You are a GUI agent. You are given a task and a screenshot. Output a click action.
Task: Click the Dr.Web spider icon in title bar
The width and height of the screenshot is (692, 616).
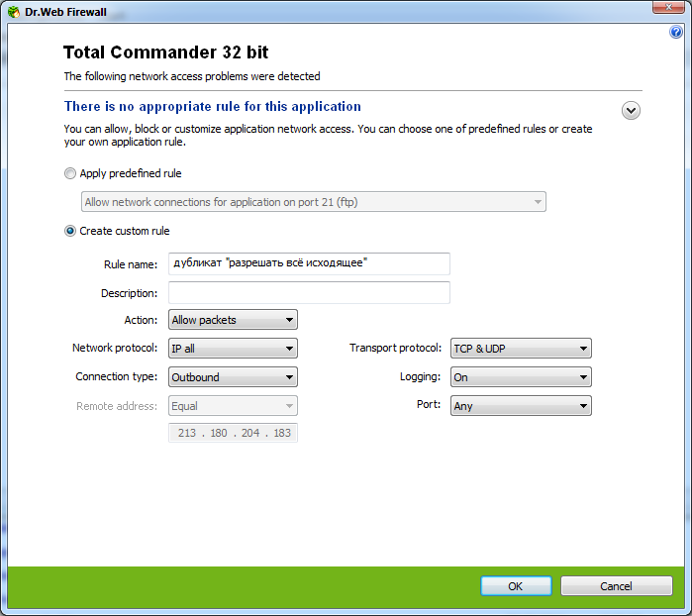14,12
